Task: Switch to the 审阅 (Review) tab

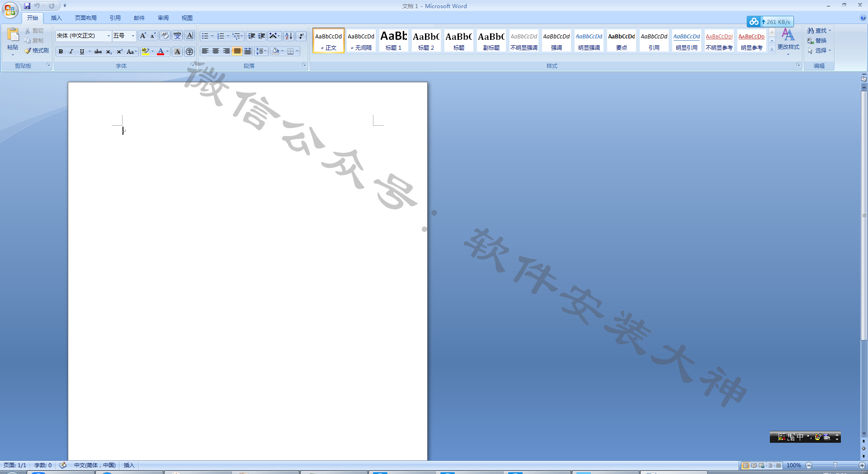Action: click(x=163, y=18)
